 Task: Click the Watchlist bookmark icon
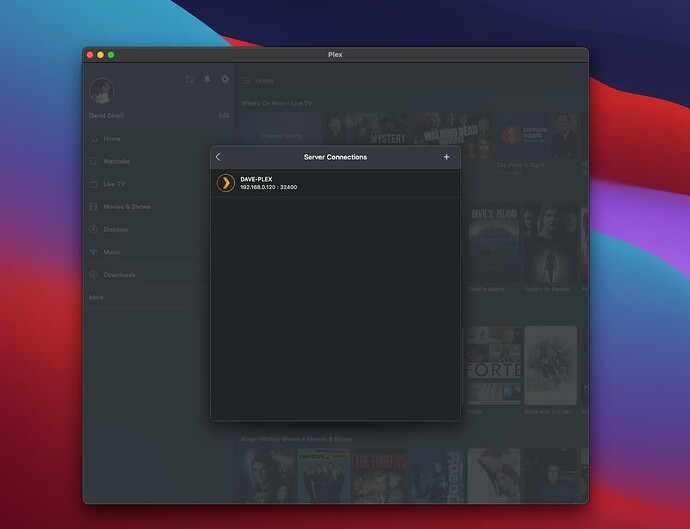(x=93, y=161)
